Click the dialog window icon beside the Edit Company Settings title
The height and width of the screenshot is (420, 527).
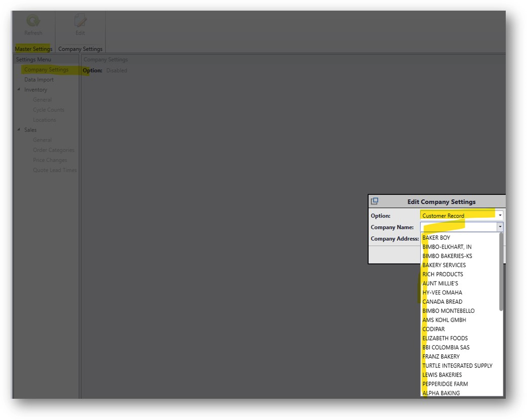tap(375, 201)
